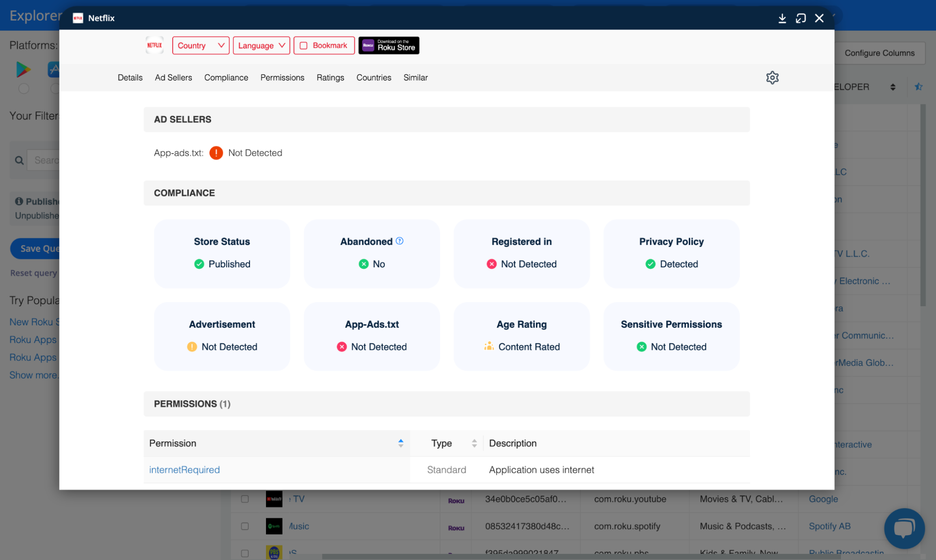This screenshot has width=936, height=560.
Task: Switch to the Ad Sellers tab
Action: [173, 78]
